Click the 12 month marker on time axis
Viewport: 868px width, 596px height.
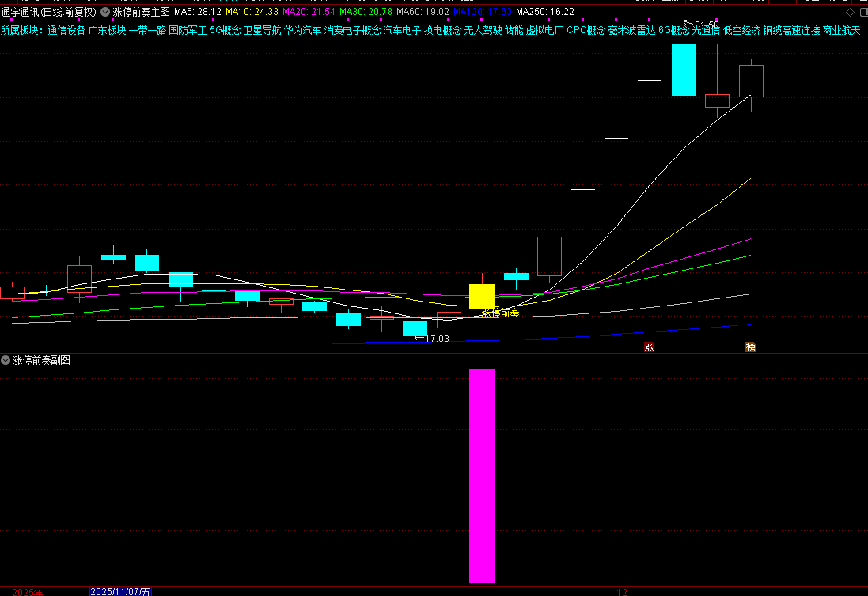pos(622,592)
